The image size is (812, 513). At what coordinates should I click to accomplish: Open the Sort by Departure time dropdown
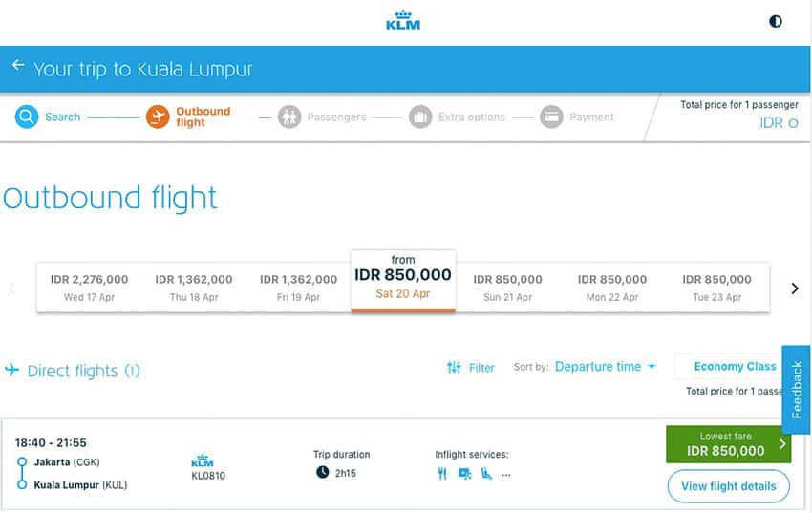tap(605, 367)
